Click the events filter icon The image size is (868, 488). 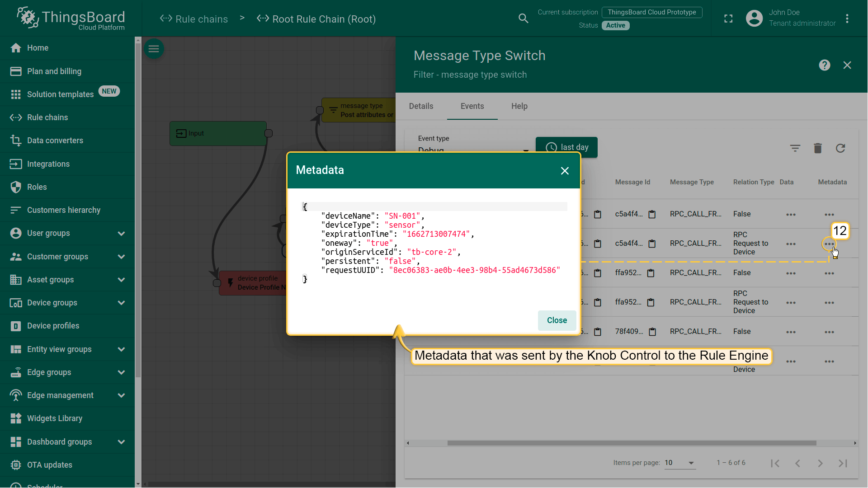click(795, 148)
